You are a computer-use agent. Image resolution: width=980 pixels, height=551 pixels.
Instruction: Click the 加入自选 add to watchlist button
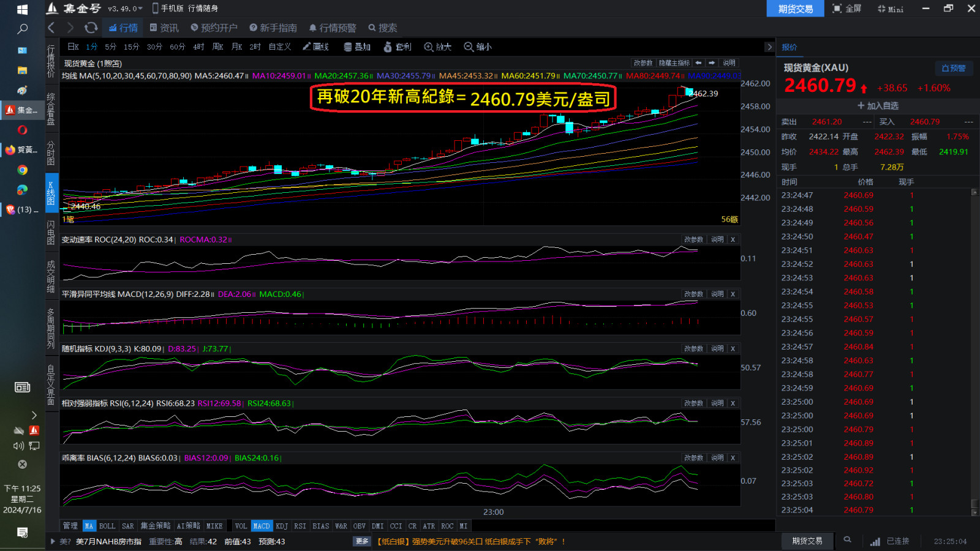tap(878, 106)
